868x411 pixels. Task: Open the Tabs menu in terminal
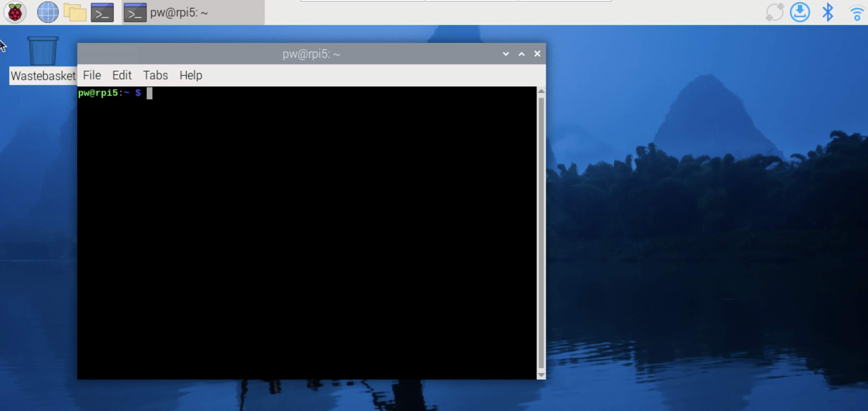(155, 75)
